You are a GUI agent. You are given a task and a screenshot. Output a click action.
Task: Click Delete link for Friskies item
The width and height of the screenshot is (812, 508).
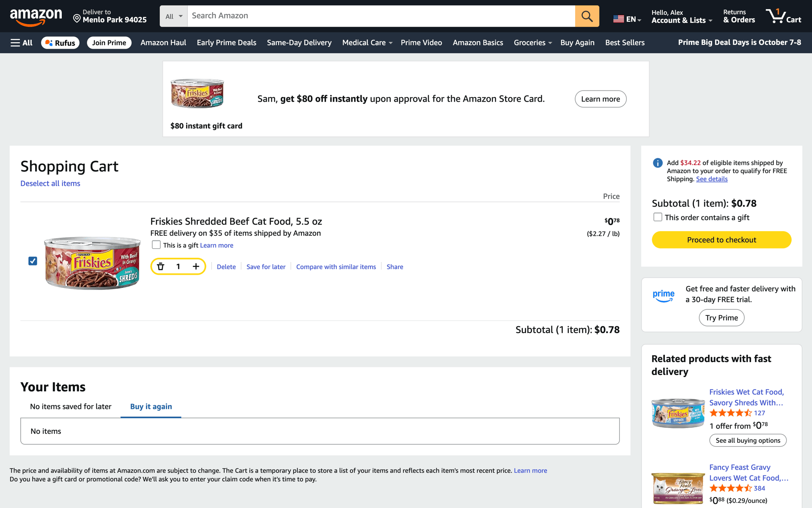click(226, 267)
